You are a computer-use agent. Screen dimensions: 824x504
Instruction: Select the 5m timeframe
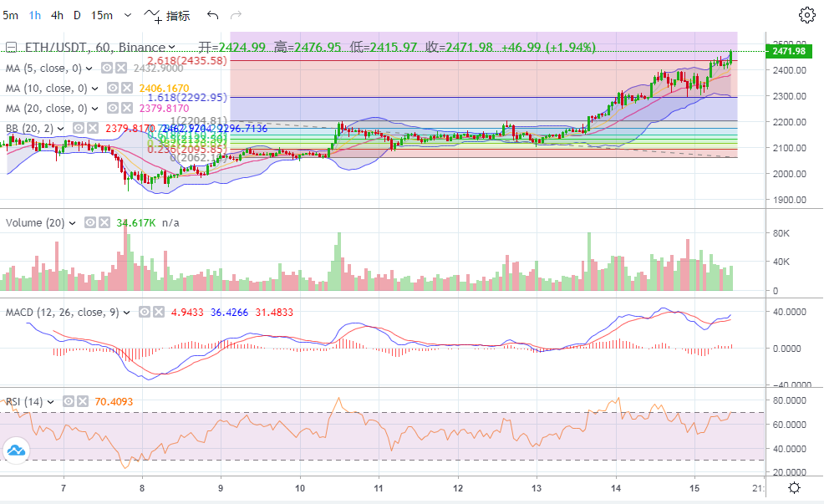(10, 15)
